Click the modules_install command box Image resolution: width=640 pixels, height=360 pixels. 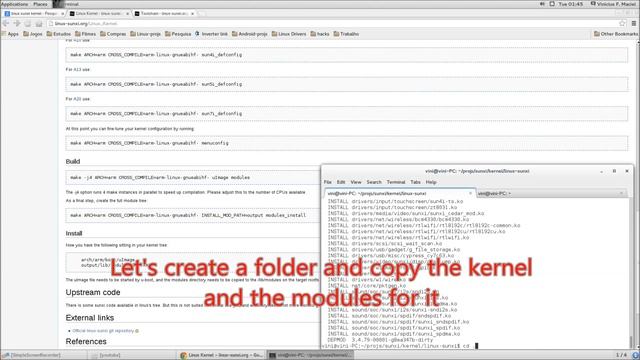tap(193, 215)
